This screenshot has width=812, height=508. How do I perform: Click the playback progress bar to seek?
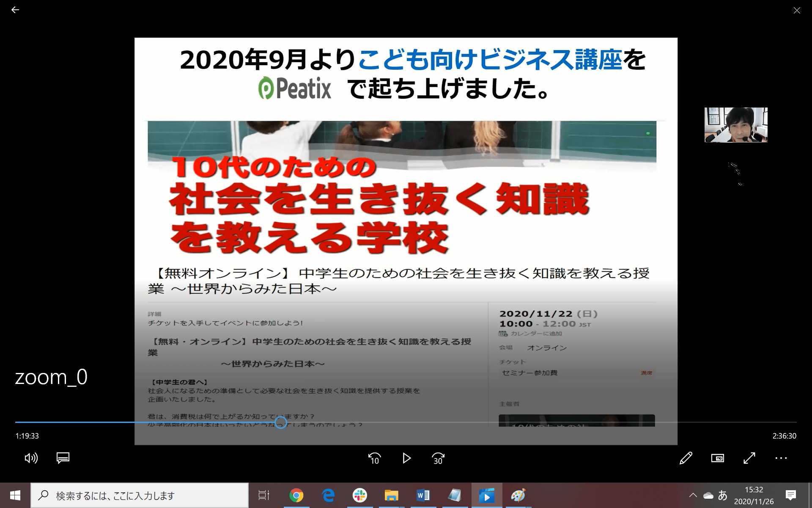coord(406,422)
